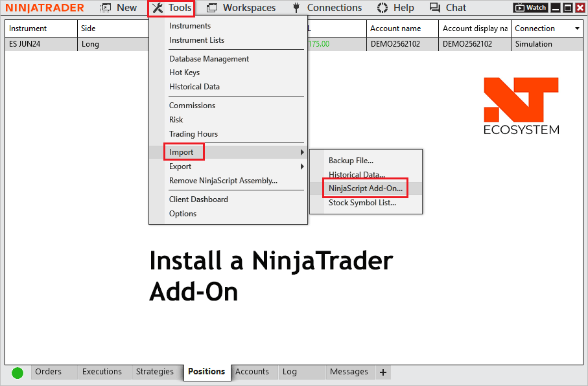This screenshot has width=588, height=386.
Task: Expand the Import submenu arrow
Action: tap(302, 152)
